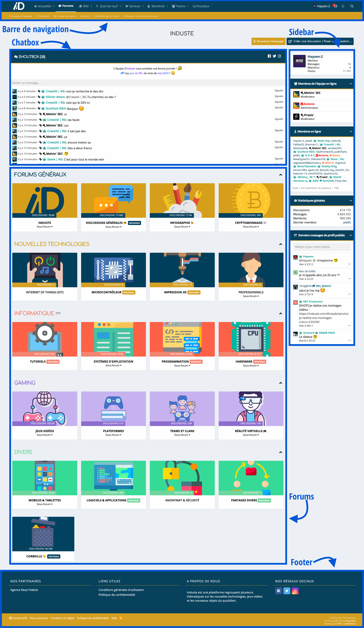Viewport: 364px width, 628px height.
Task: Open Hayzen-2 account menu in header
Action: [321, 6]
